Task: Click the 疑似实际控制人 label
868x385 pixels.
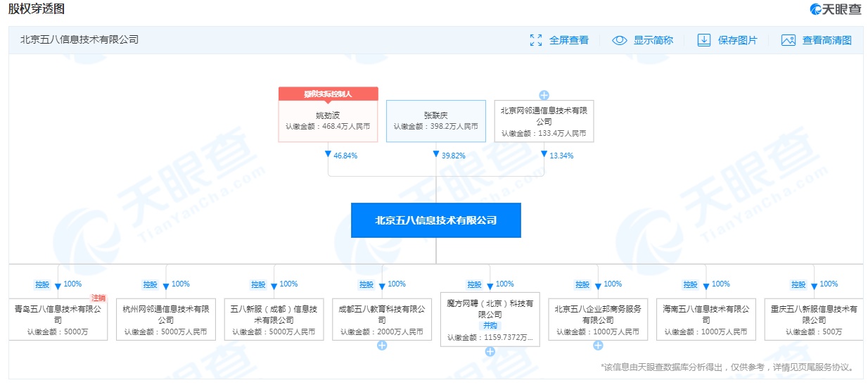Action: 328,94
